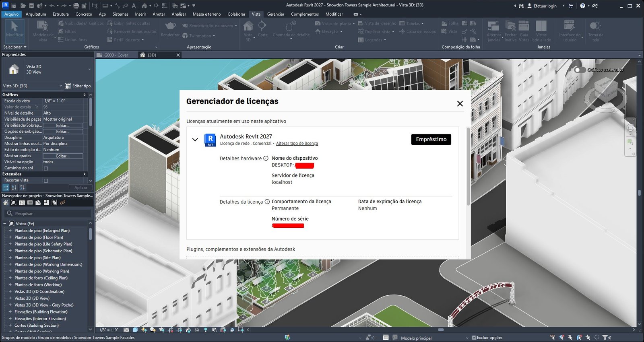This screenshot has height=342, width=644.
Task: Click the 1/8" = 1'-0" view scale
Action: (x=109, y=330)
